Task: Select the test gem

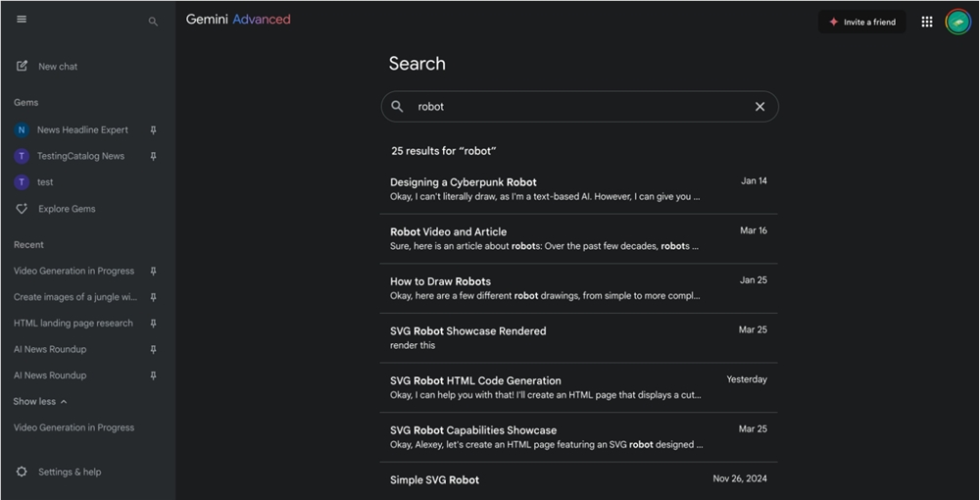Action: click(x=45, y=182)
